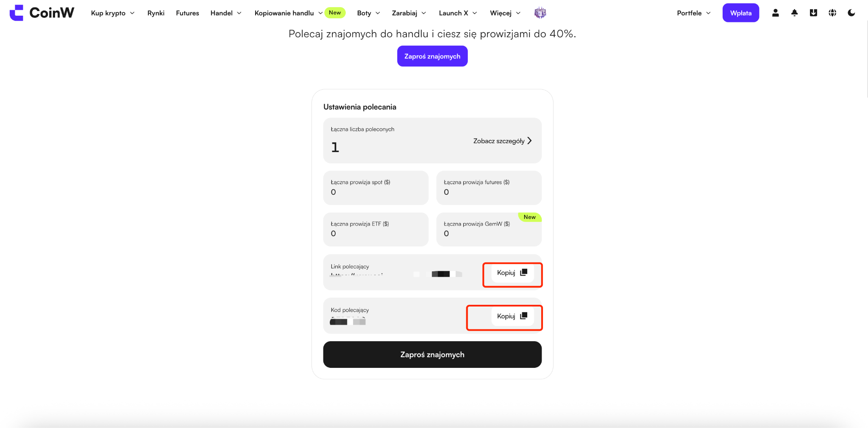This screenshot has width=868, height=428.
Task: Open the Futures menu item
Action: pyautogui.click(x=187, y=13)
